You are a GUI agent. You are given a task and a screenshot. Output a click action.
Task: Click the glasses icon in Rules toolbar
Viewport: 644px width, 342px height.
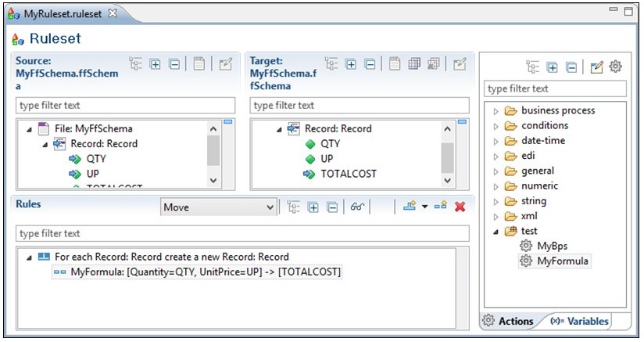(357, 207)
